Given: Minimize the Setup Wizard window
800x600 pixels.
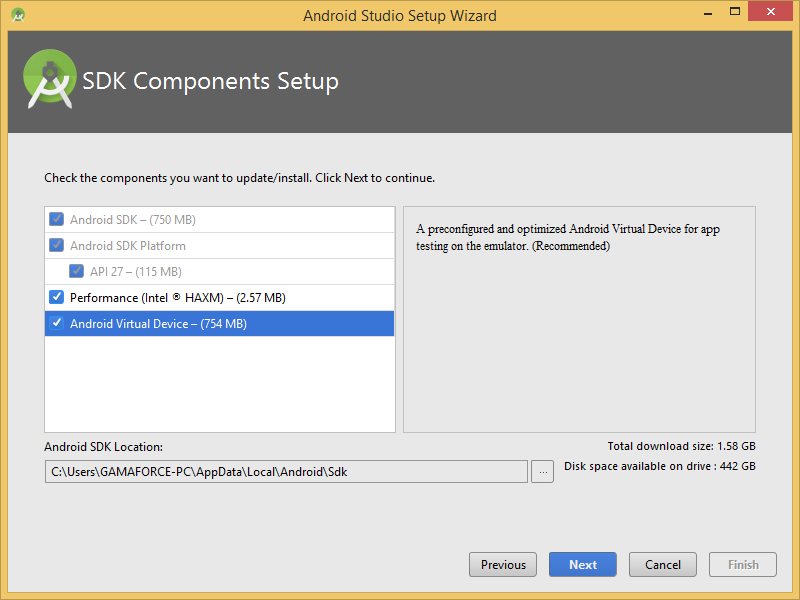Looking at the screenshot, I should tap(708, 13).
